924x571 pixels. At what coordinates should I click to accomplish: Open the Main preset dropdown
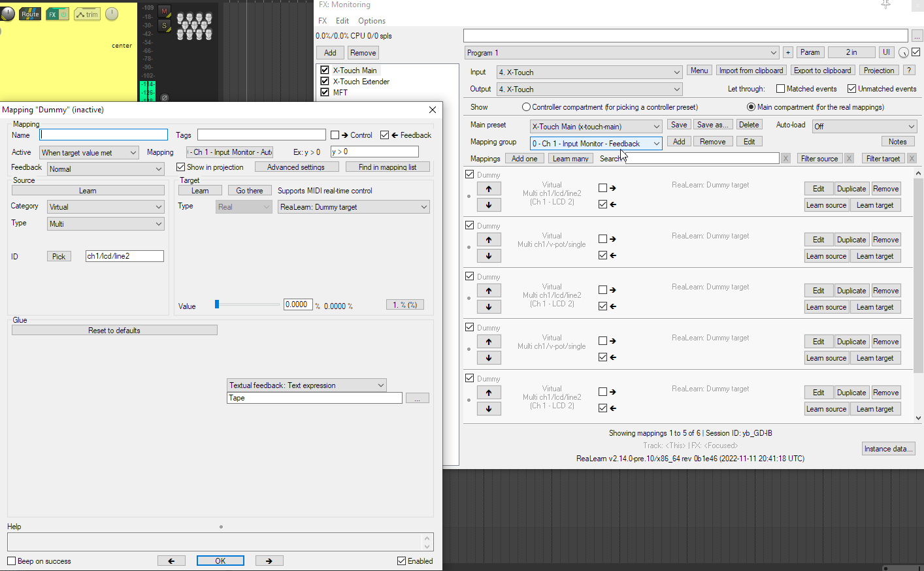[596, 126]
